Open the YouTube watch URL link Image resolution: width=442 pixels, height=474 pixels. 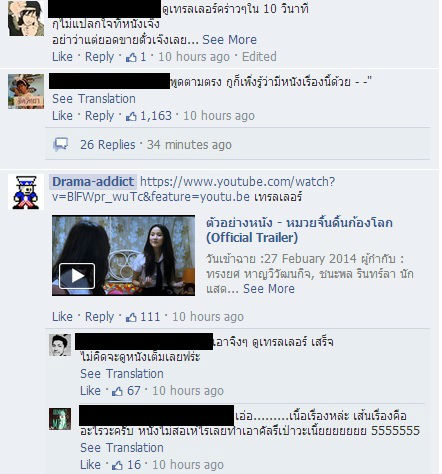[194, 189]
